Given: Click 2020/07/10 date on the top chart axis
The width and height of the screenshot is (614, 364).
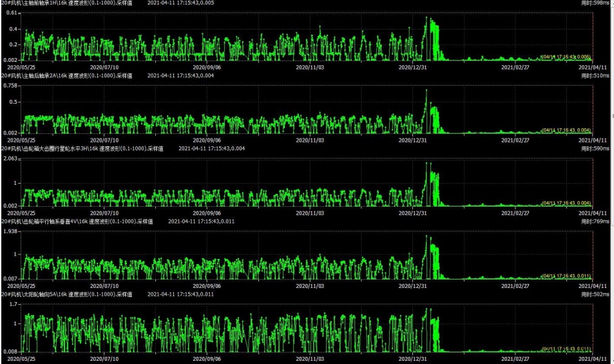Looking at the screenshot, I should (105, 66).
